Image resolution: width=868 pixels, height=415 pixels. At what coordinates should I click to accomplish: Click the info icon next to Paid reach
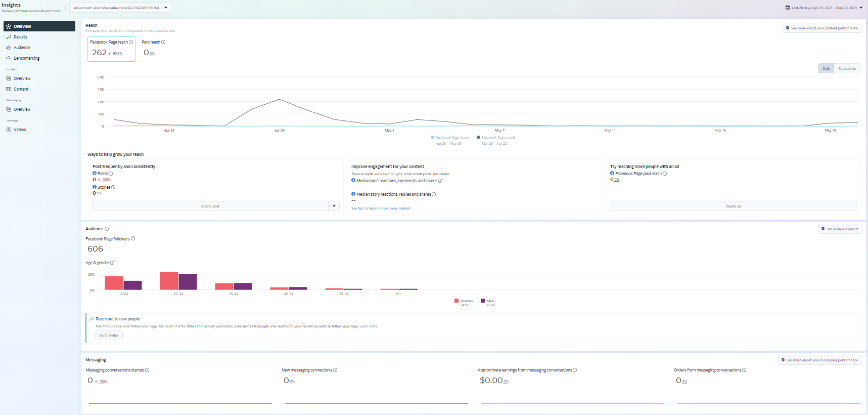point(163,42)
